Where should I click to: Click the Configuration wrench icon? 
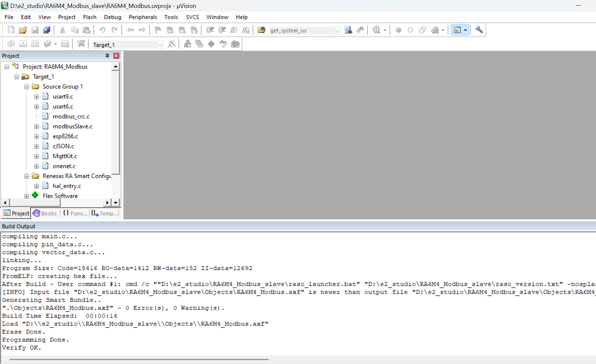click(479, 30)
